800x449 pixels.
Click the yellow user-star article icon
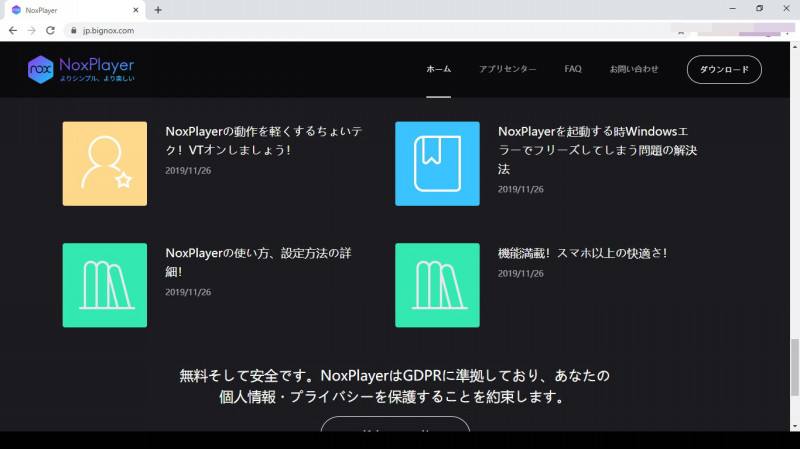point(105,164)
